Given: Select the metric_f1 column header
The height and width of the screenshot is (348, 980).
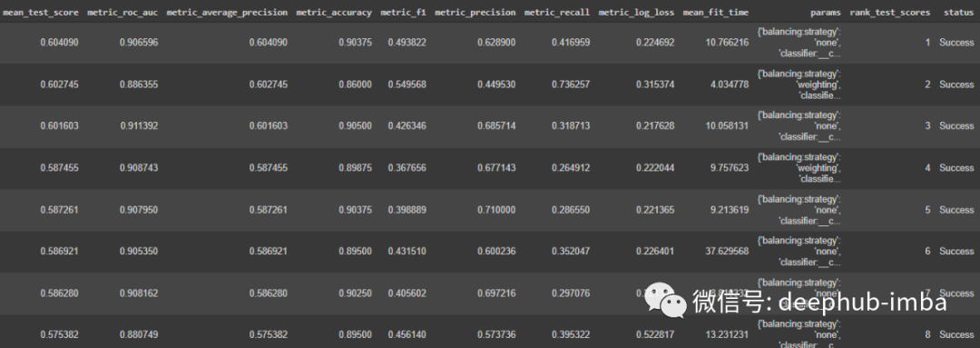Looking at the screenshot, I should pyautogui.click(x=403, y=13).
